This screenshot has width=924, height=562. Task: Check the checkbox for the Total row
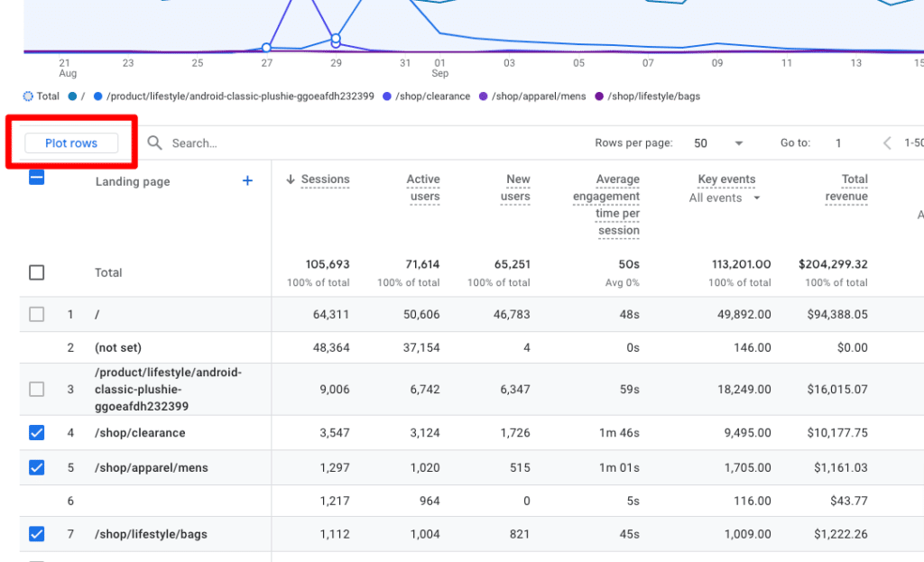click(x=36, y=272)
